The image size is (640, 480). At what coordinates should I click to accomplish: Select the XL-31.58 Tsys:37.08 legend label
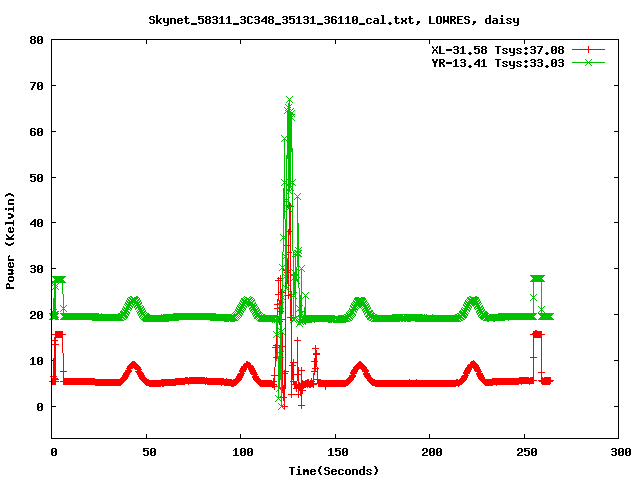click(x=498, y=50)
